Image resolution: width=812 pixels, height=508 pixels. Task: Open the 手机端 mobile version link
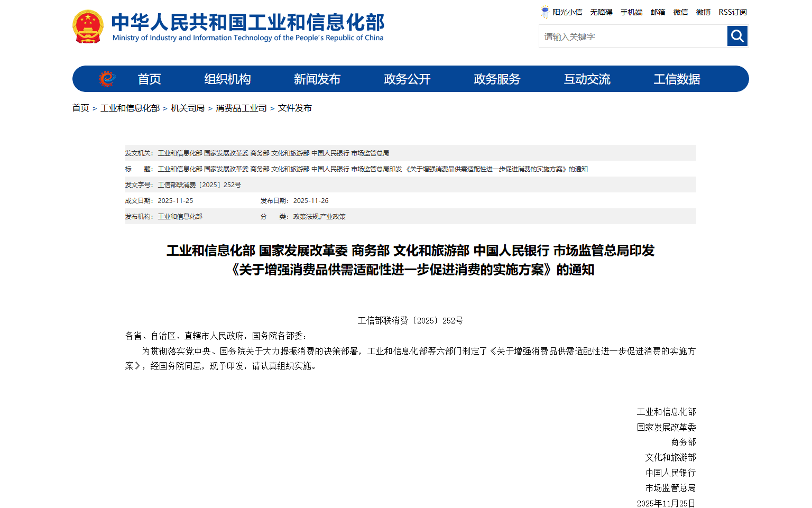coord(631,12)
